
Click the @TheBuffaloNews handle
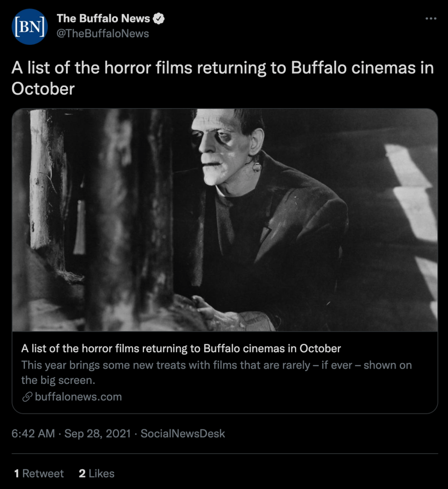click(103, 33)
